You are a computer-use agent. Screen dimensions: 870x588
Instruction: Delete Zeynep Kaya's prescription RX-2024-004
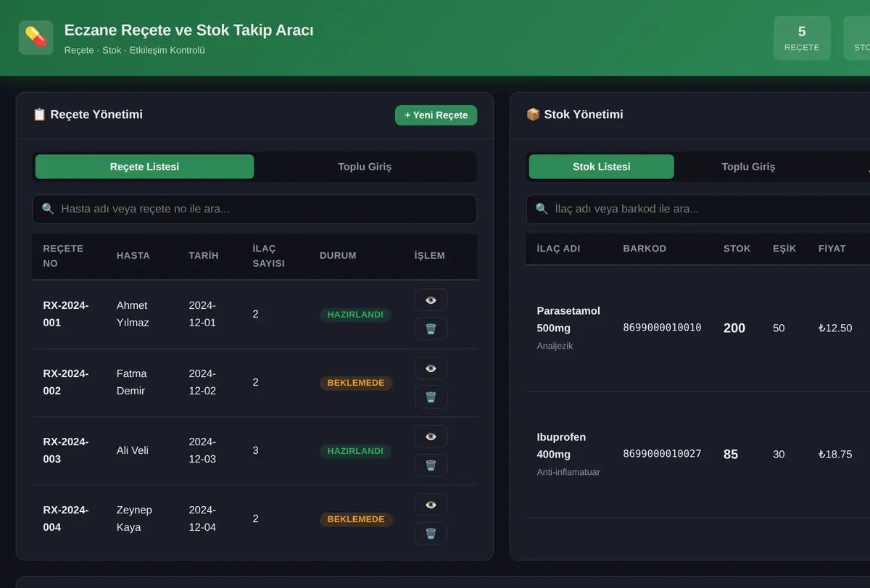pyautogui.click(x=431, y=534)
